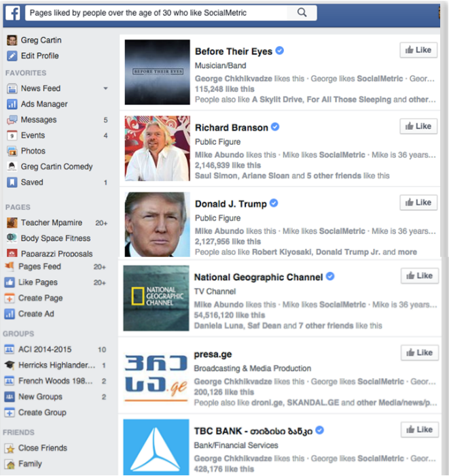Open the Family house icon

[x=10, y=464]
